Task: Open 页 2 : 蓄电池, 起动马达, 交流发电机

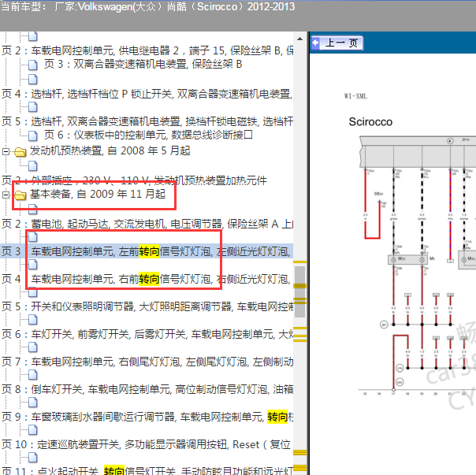Action: click(x=147, y=224)
